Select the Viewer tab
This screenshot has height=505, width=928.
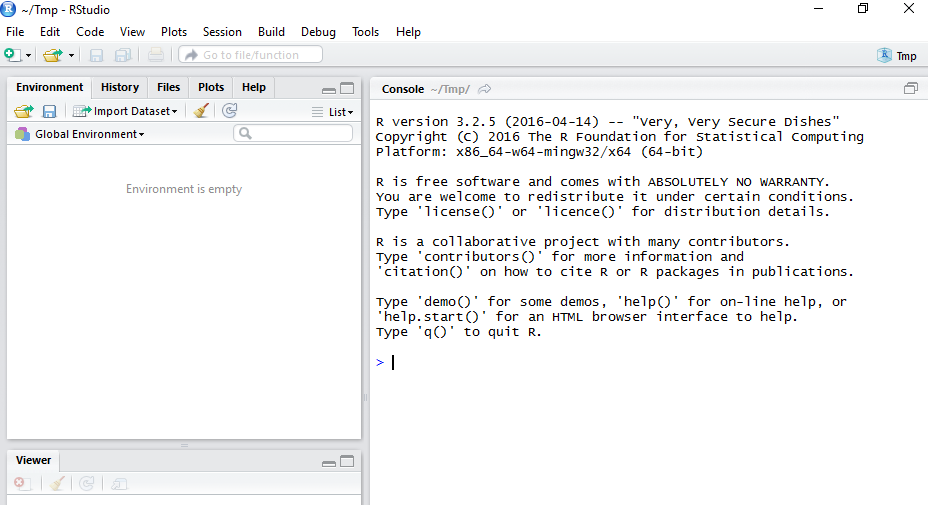pyautogui.click(x=33, y=460)
